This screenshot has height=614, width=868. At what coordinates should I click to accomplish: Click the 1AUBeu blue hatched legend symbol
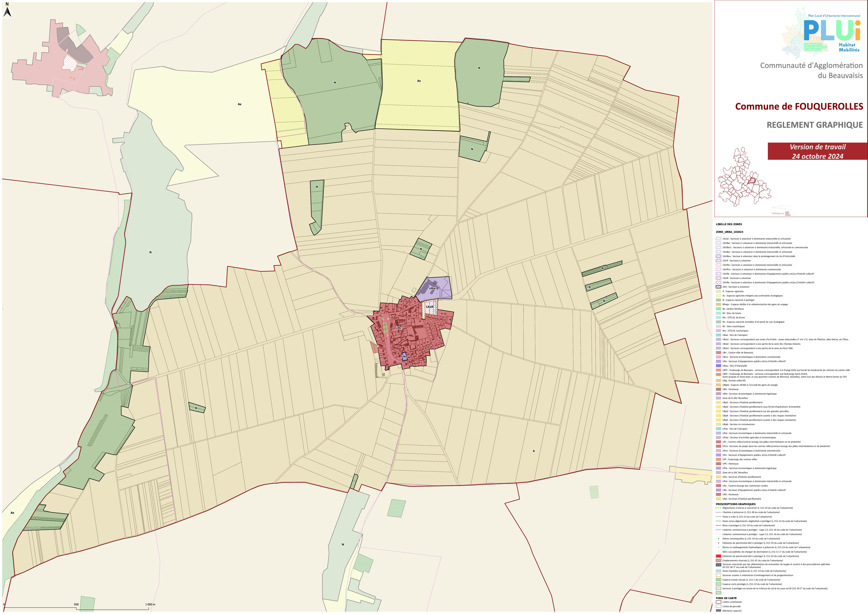tap(718, 256)
